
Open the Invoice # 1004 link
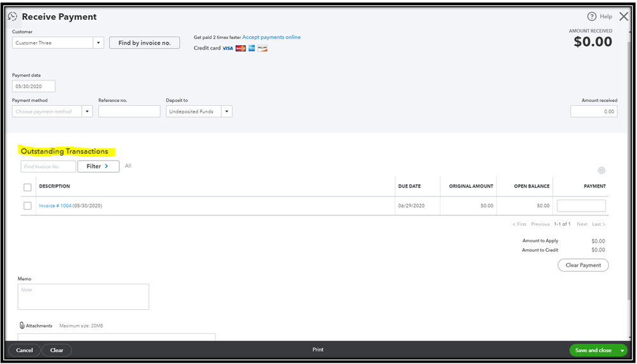point(55,206)
